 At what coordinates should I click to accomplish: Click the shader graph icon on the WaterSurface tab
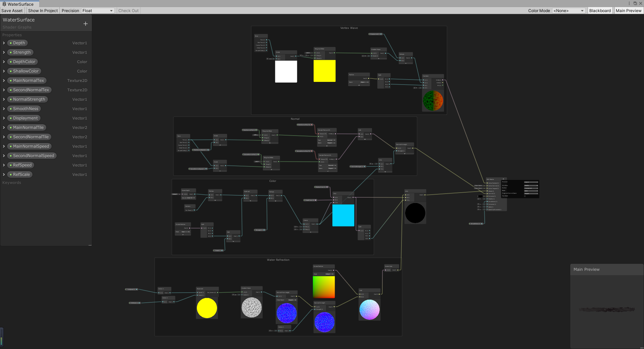pos(5,4)
